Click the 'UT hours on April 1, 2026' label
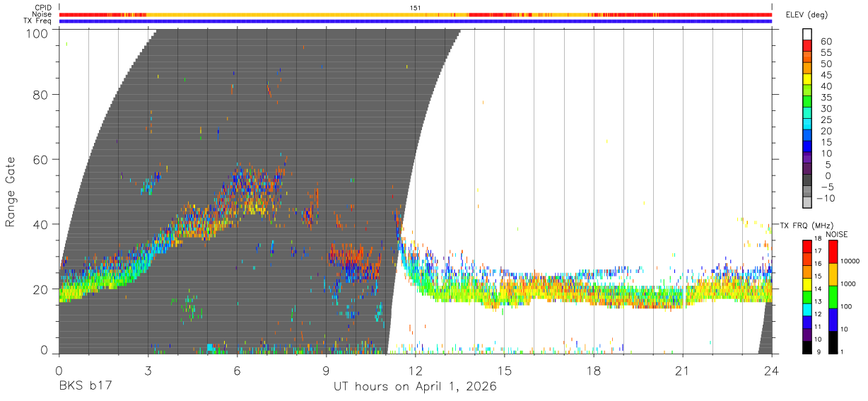Image resolution: width=868 pixels, height=401 pixels. point(416,387)
